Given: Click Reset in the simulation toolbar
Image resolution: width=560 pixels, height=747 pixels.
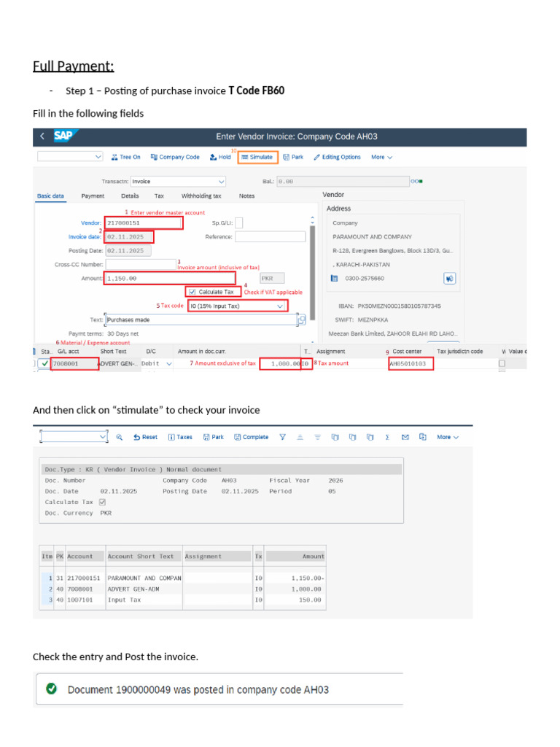Looking at the screenshot, I should [146, 437].
